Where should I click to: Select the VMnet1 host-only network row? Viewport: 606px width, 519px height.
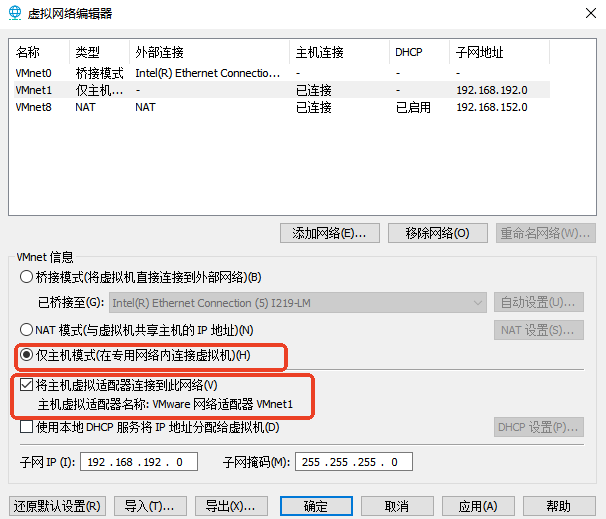(x=150, y=90)
